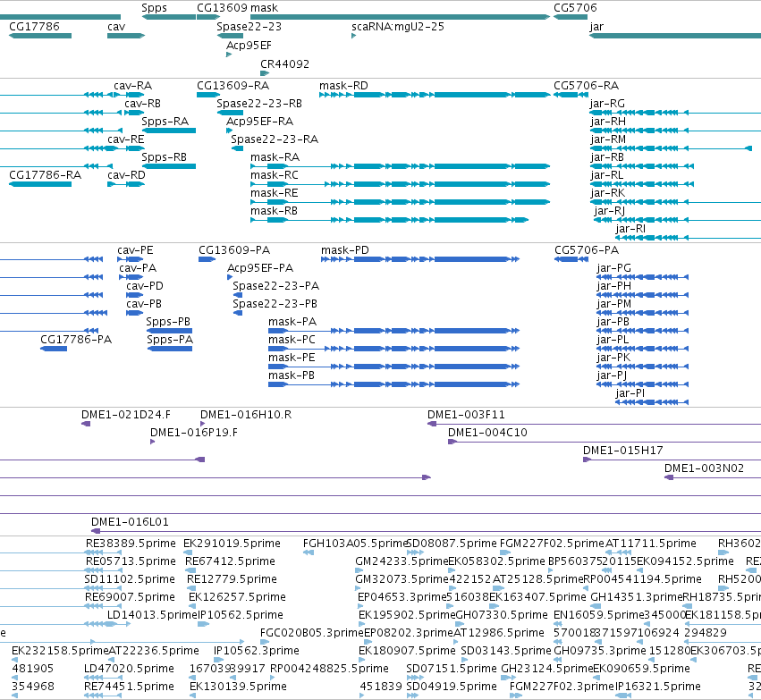Select the jar-RK transcript label
The width and height of the screenshot is (761, 700).
[607, 193]
